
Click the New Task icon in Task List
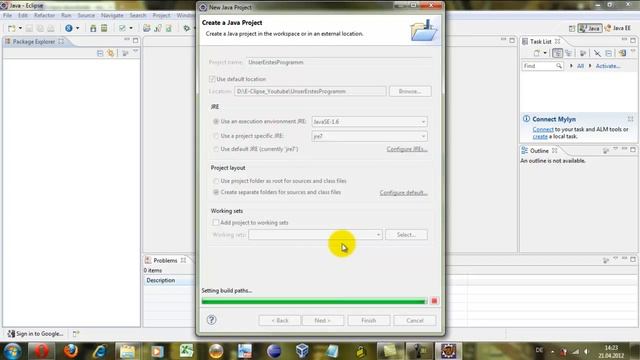pyautogui.click(x=537, y=53)
